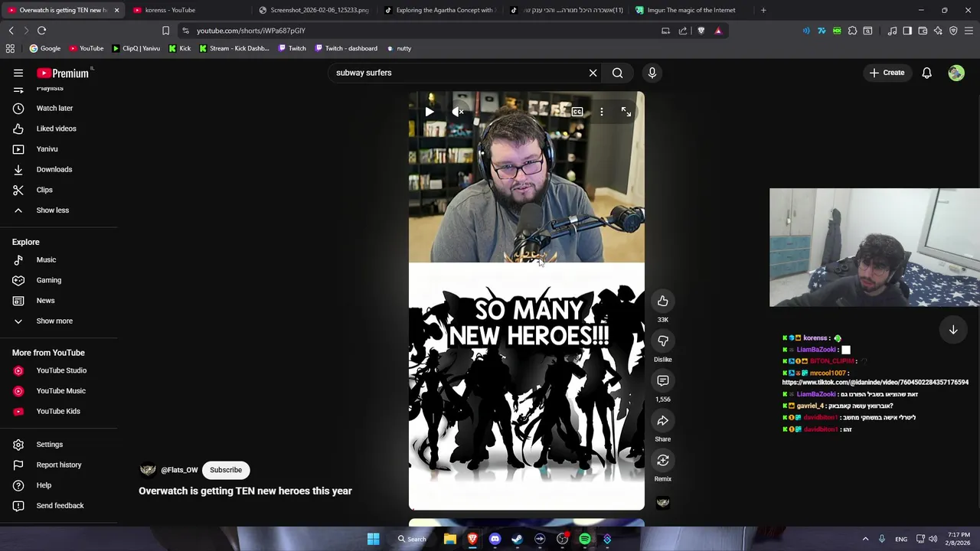980x551 pixels.
Task: Open the sound source thumbnail below Remix
Action: tap(663, 503)
